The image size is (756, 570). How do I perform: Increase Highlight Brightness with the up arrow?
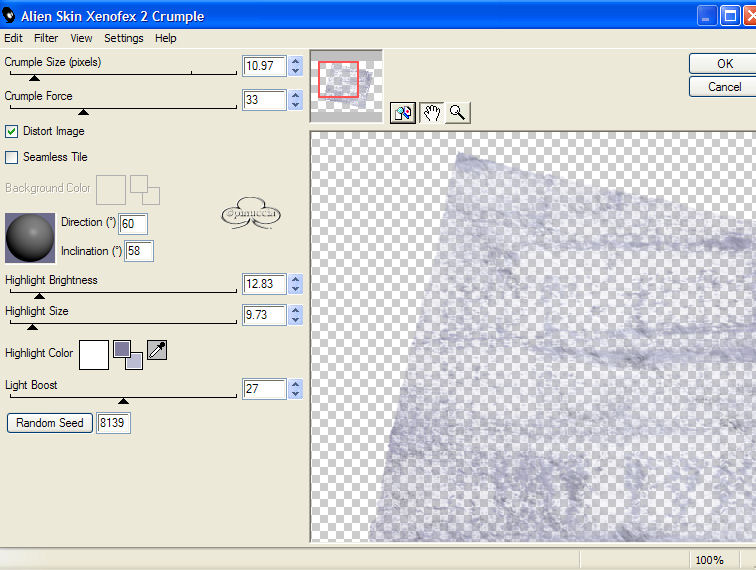click(x=296, y=279)
